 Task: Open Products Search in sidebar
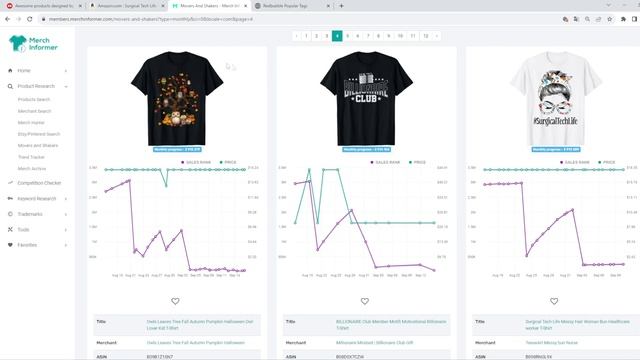34,99
